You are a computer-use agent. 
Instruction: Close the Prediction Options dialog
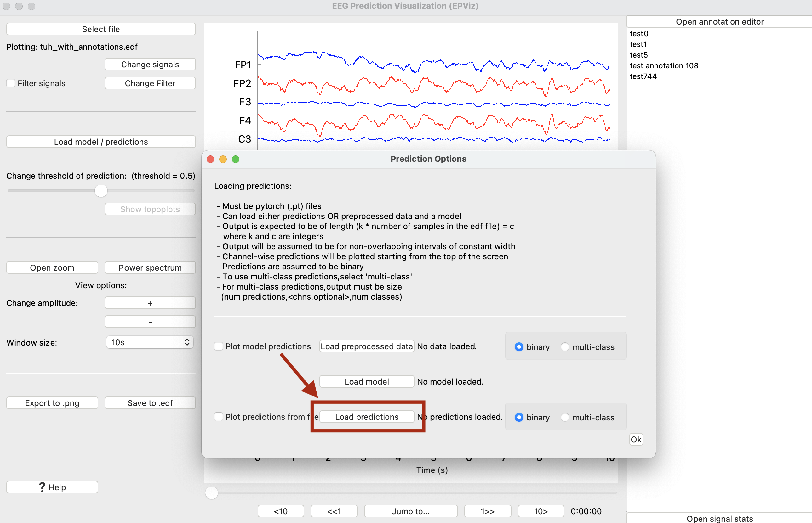[210, 159]
